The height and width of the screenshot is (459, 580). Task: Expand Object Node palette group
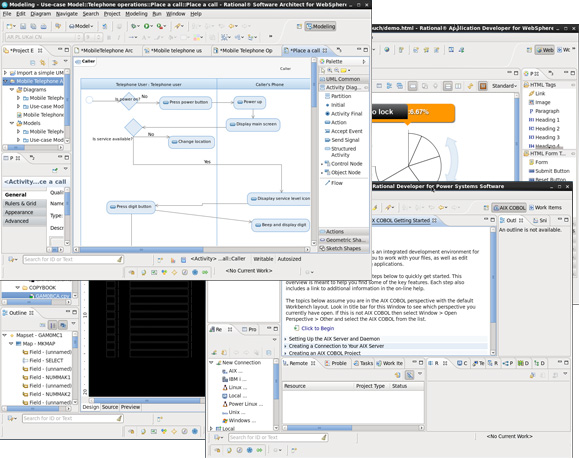click(x=322, y=173)
